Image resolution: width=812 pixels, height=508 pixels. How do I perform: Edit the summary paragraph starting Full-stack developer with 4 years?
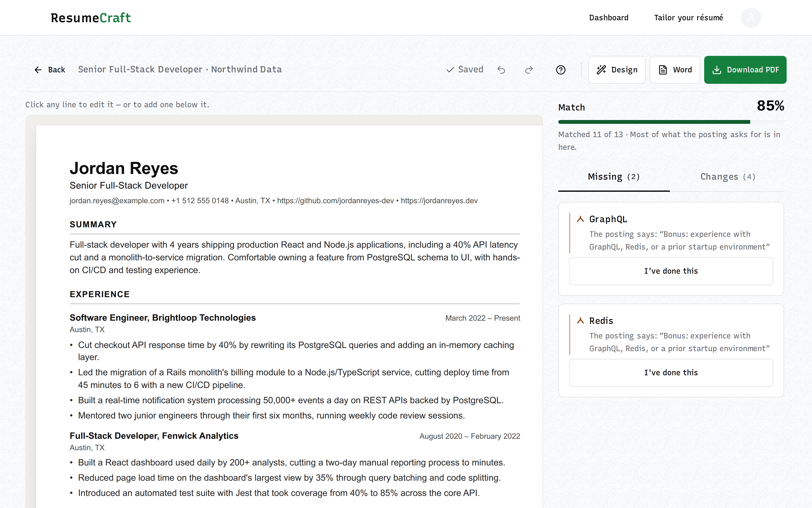(x=295, y=257)
